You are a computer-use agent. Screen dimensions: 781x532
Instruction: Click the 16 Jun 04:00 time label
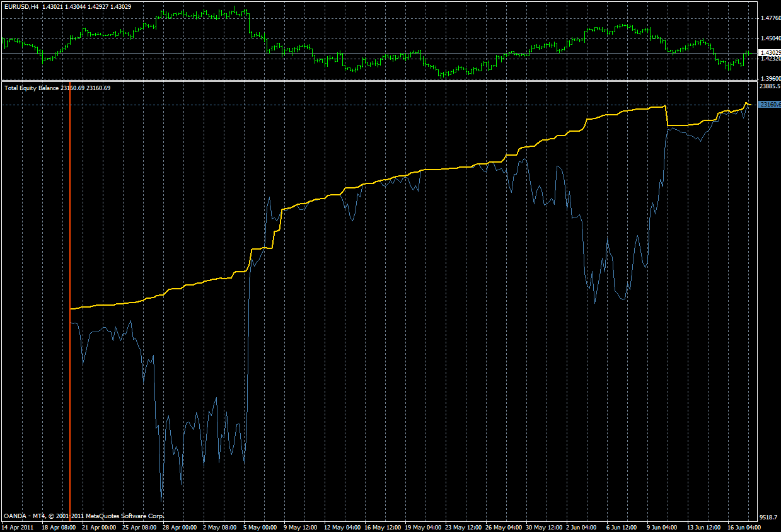pyautogui.click(x=744, y=527)
